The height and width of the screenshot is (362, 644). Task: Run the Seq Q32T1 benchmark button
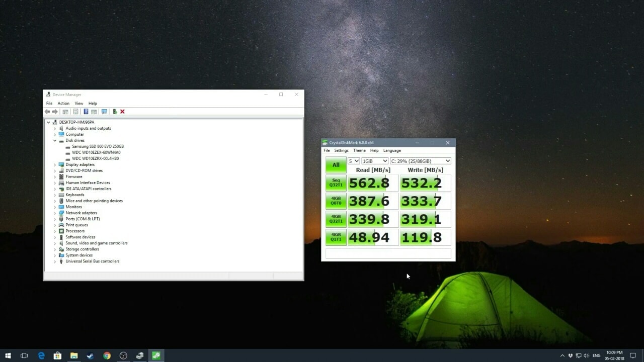tap(336, 183)
